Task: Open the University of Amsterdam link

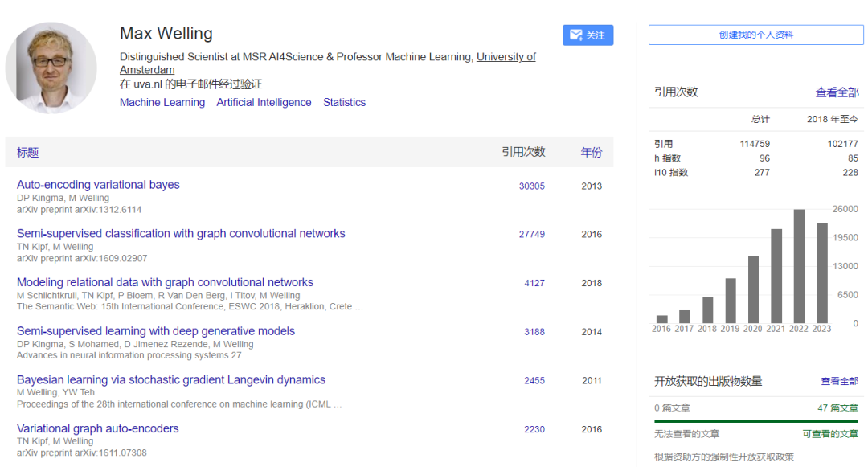Action: tap(506, 57)
